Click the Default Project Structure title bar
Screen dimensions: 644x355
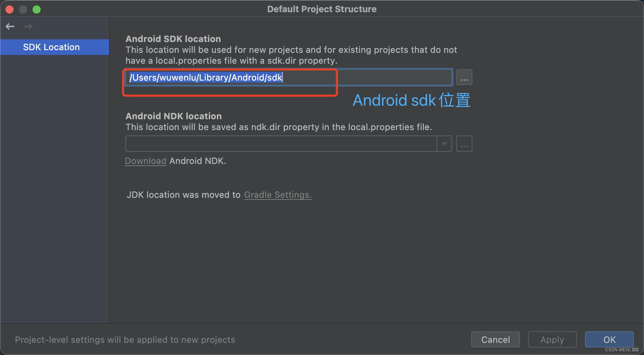(x=322, y=9)
